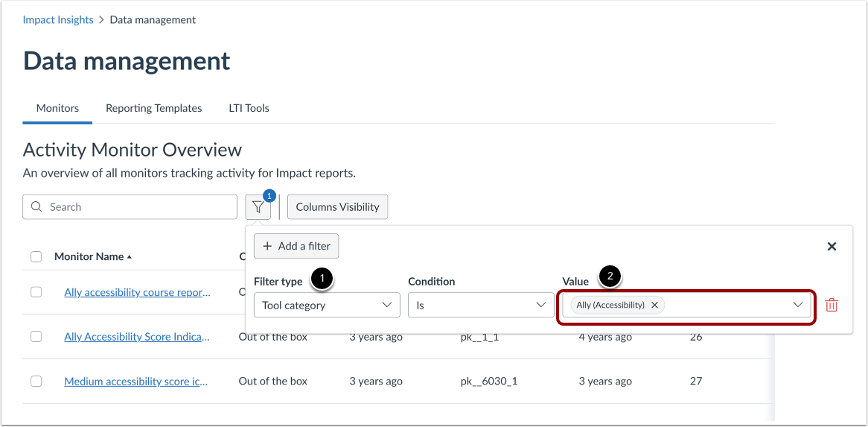
Task: Click the search magnifier icon
Action: pos(36,206)
